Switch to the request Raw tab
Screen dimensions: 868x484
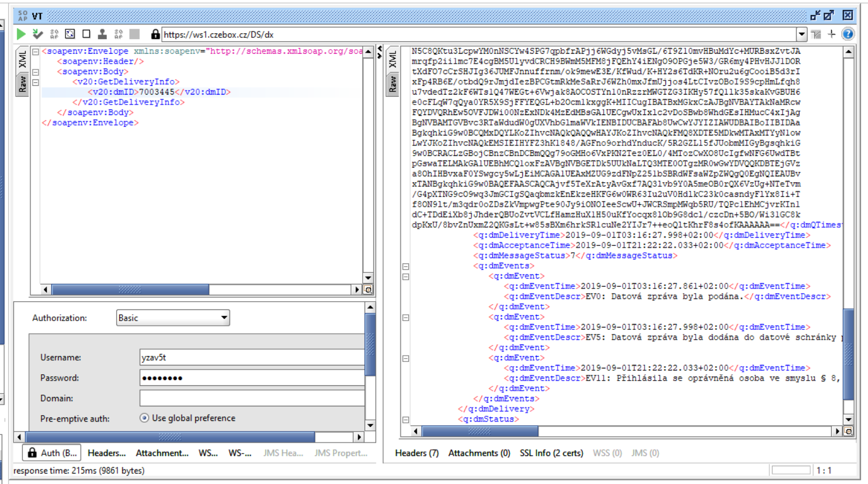(x=22, y=84)
